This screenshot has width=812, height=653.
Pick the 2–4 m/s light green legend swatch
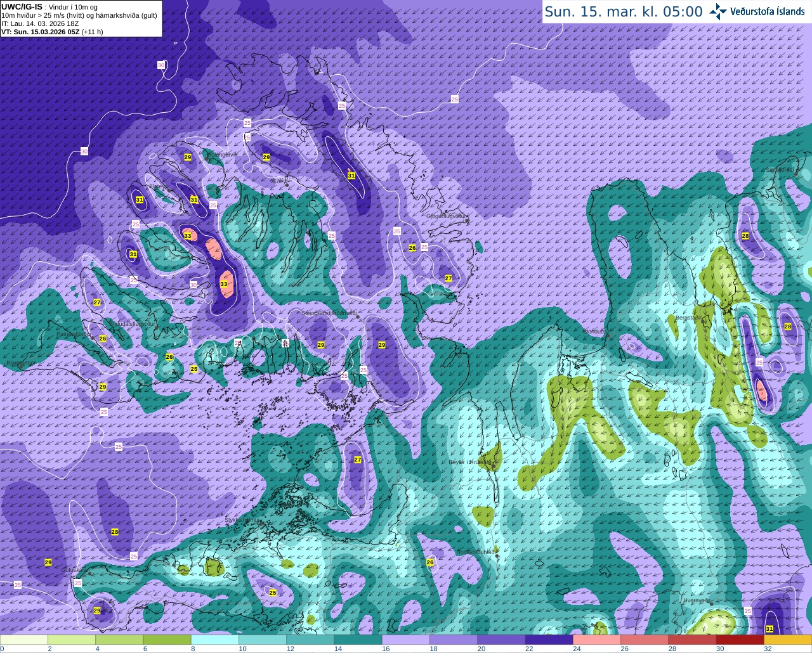[72, 640]
